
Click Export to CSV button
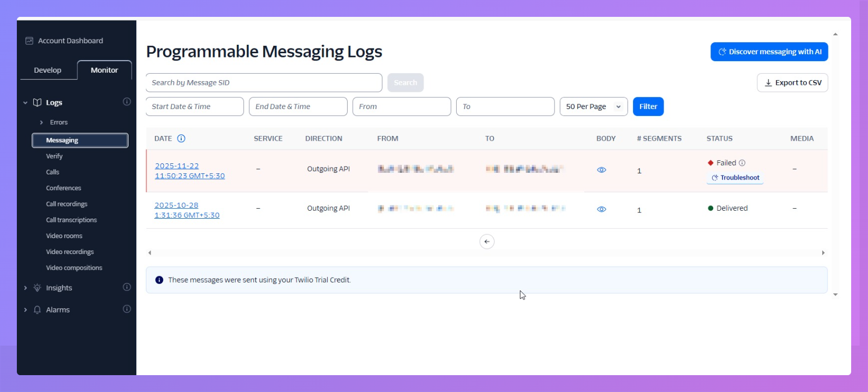792,83
